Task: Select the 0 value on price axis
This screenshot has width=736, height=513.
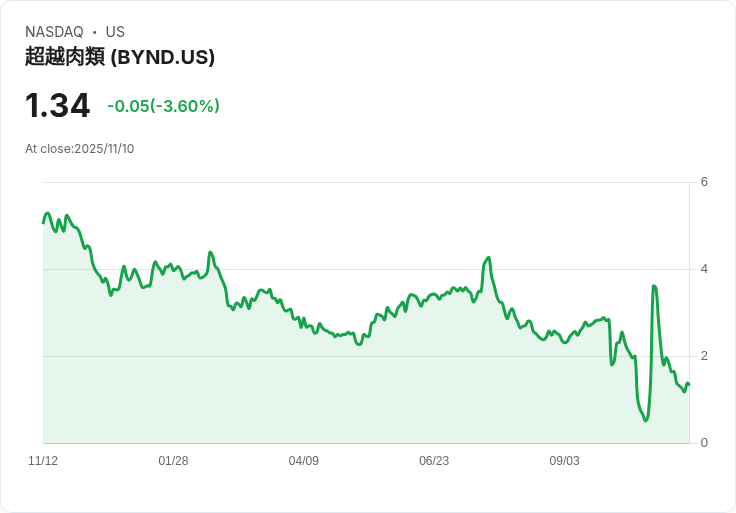Action: click(704, 443)
